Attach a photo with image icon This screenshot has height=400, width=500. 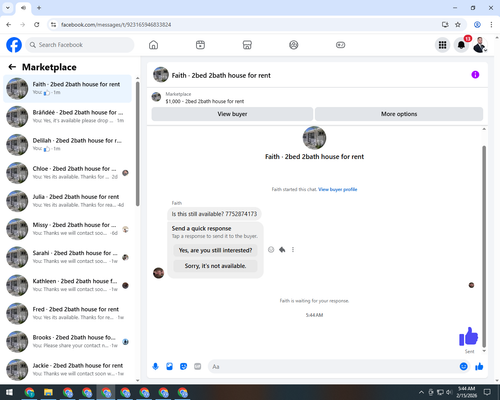(169, 367)
